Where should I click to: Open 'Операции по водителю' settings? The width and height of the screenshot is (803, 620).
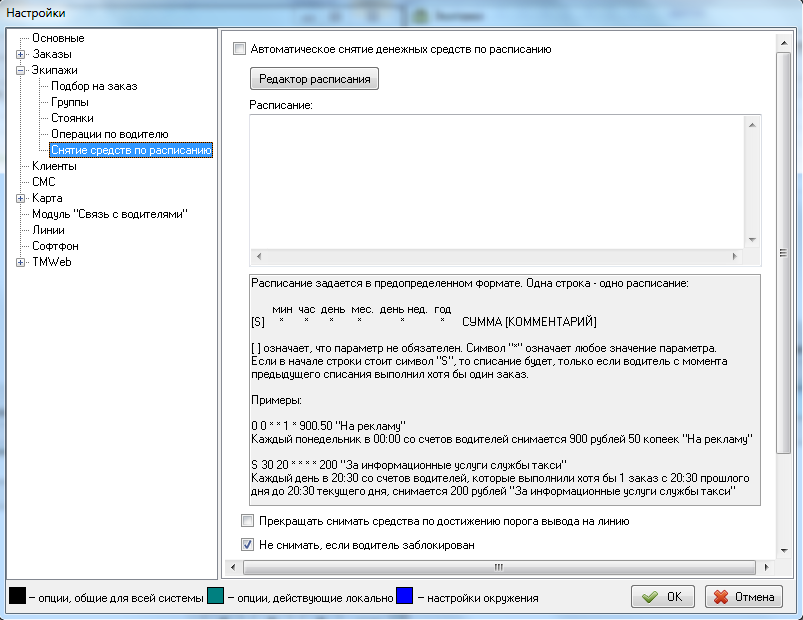[110, 134]
